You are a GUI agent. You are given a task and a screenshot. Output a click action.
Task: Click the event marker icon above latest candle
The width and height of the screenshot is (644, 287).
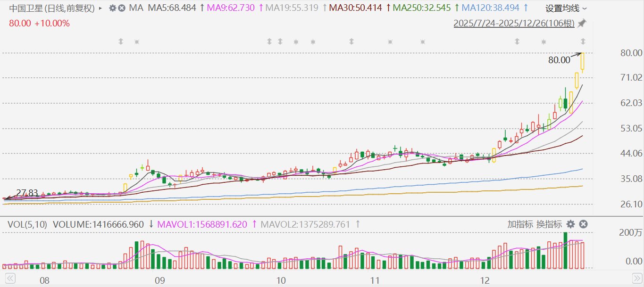point(583,41)
